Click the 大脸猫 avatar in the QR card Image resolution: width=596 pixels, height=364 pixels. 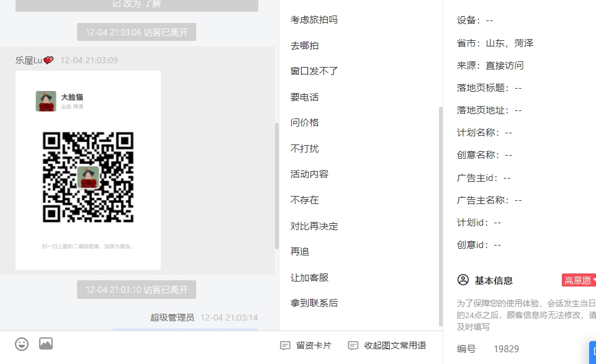46,101
